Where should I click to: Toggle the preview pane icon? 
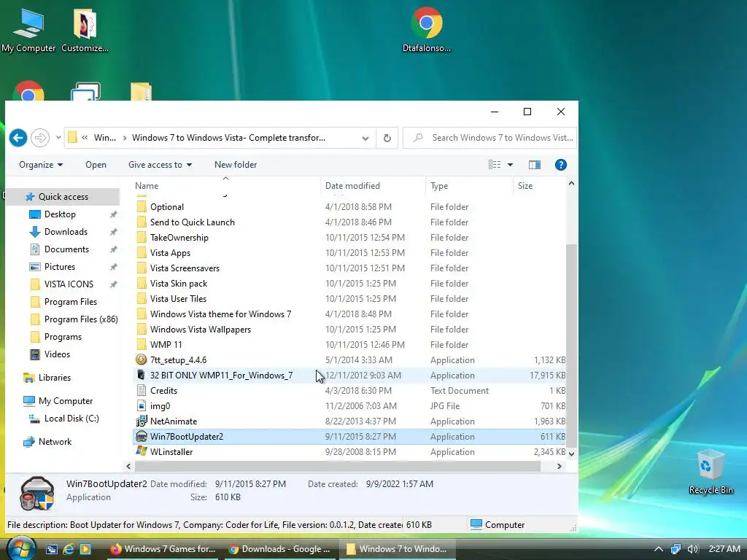[535, 165]
